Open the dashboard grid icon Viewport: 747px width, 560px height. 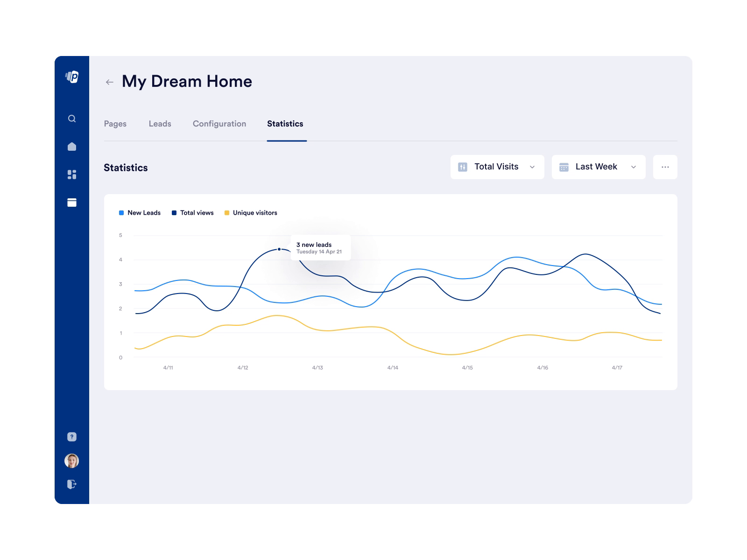point(71,175)
